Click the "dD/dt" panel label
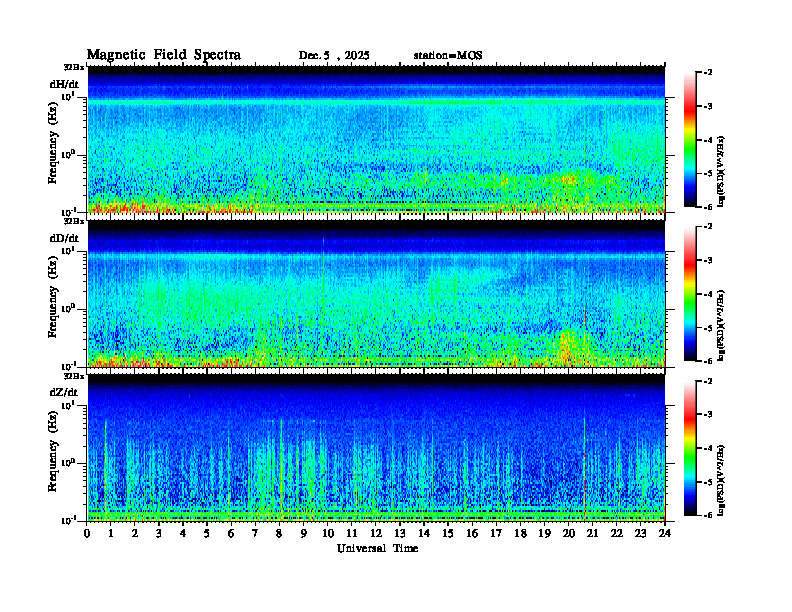 tap(64, 238)
